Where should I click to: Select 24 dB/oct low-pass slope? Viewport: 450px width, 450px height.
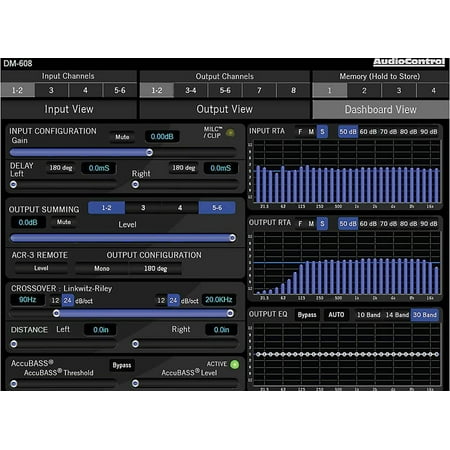click(x=173, y=300)
